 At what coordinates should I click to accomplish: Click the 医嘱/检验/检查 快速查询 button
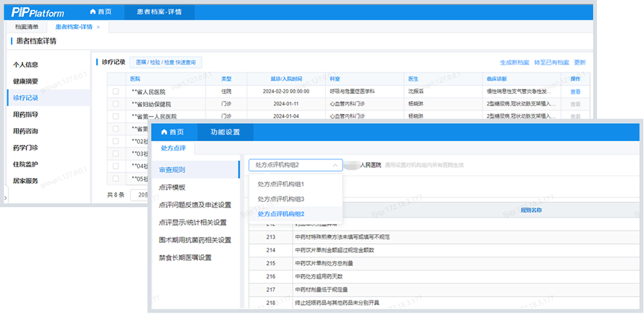166,62
